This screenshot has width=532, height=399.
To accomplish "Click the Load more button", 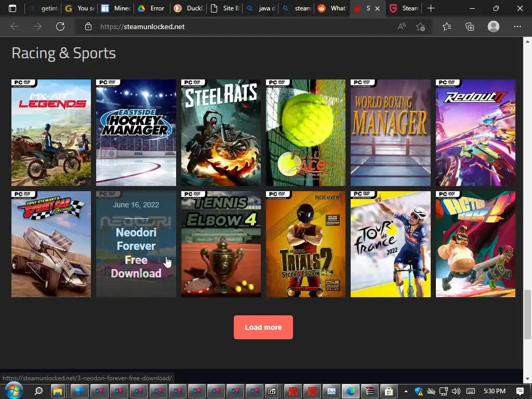I will 263,327.
